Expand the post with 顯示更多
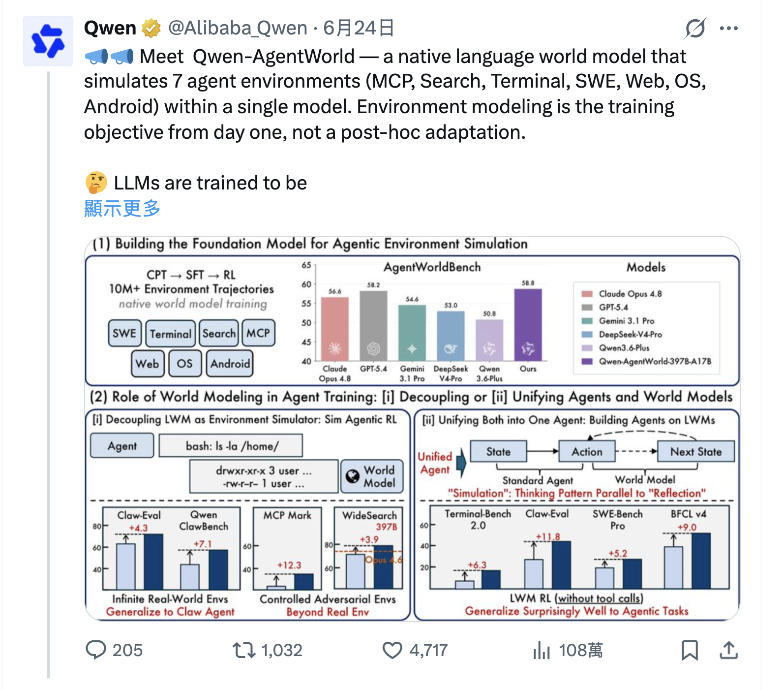The width and height of the screenshot is (784, 690). 122,208
